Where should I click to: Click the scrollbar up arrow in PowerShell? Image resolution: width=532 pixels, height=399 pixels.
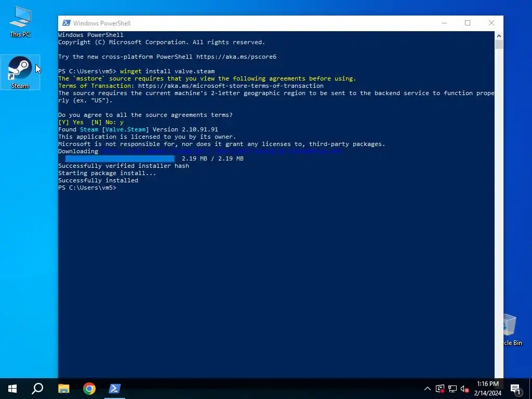499,36
